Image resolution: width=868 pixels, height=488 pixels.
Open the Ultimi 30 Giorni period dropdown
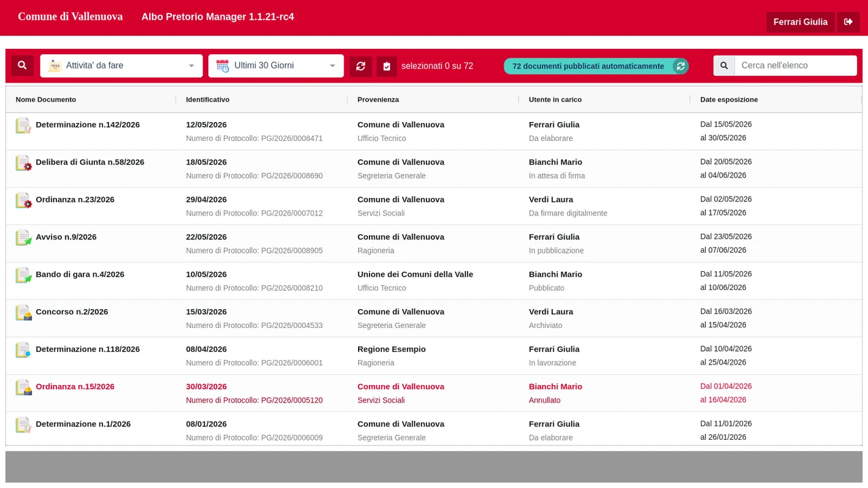276,66
